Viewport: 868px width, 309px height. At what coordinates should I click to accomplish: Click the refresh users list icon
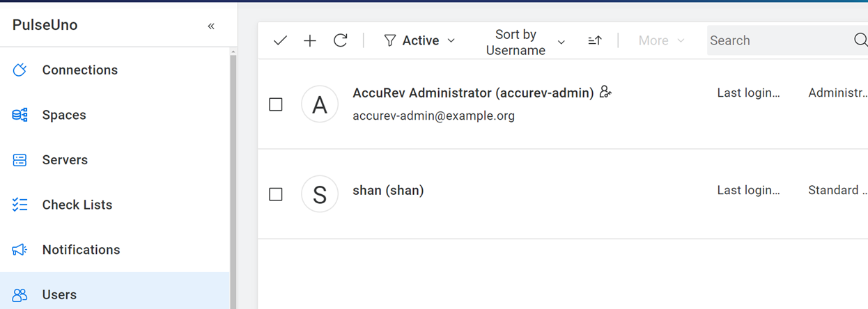coord(340,40)
